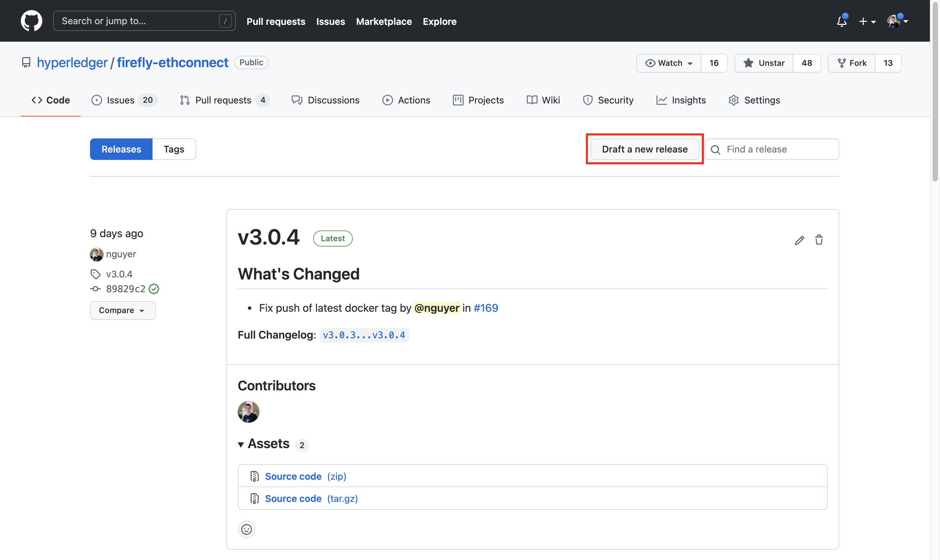
Task: Edit the v3.0.4 release with pencil icon
Action: tap(799, 241)
